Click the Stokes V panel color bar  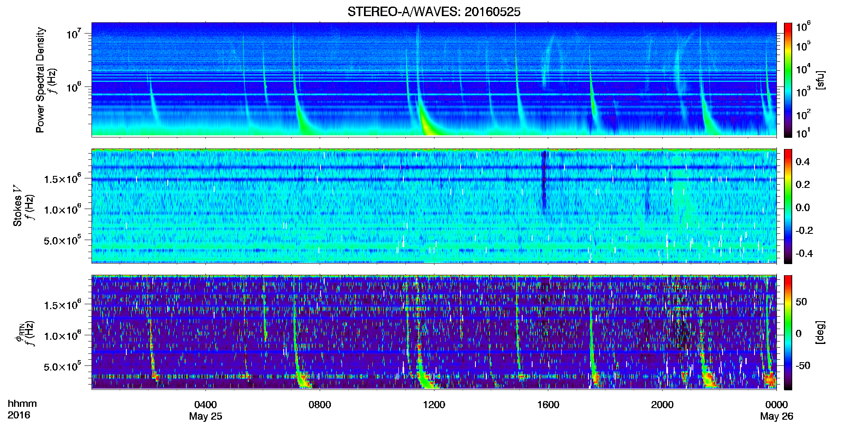[788, 206]
